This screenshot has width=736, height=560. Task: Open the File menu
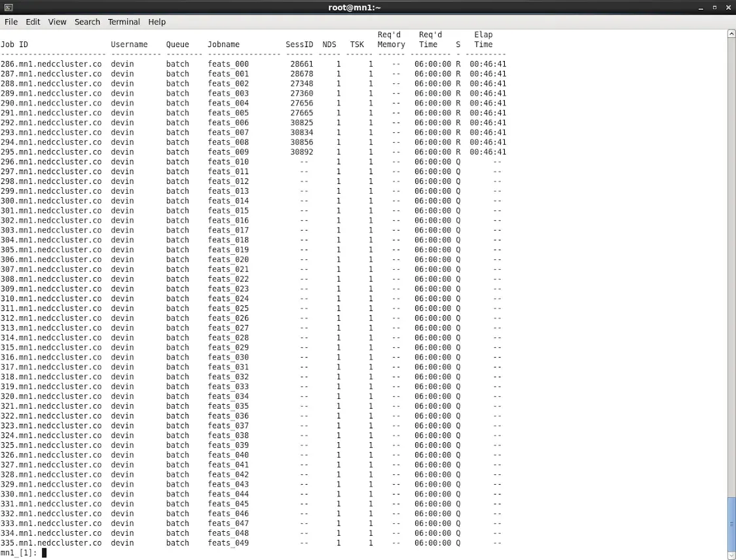pos(11,22)
